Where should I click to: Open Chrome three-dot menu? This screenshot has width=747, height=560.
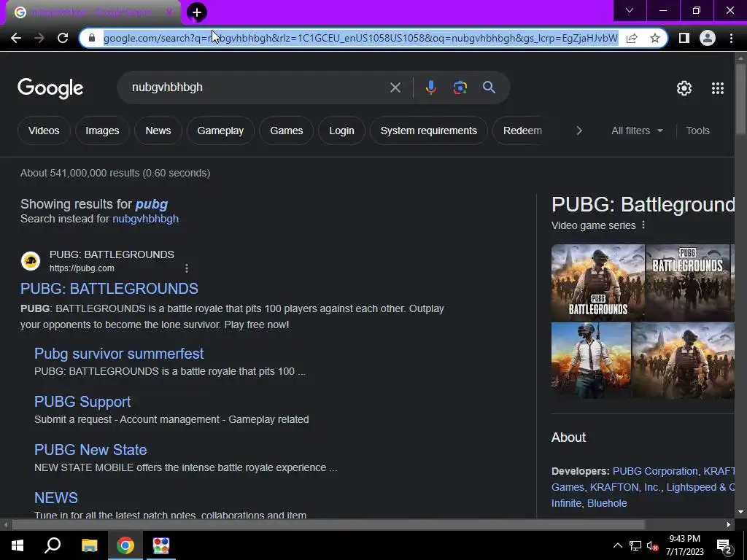pyautogui.click(x=731, y=38)
